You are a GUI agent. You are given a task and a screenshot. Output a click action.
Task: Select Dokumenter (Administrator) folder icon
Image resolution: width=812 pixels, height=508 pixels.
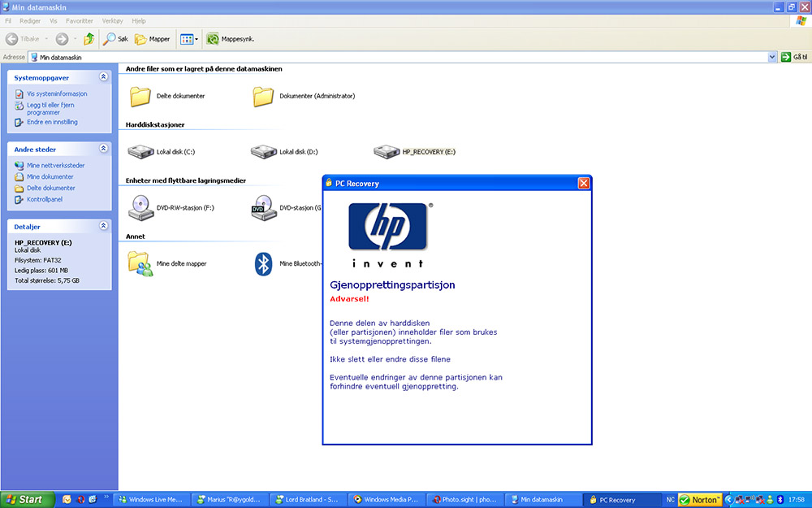point(263,97)
